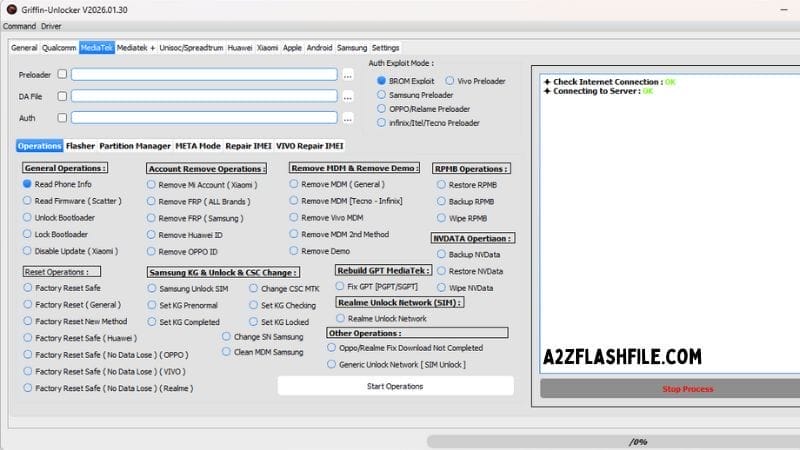Select Remove Mi Account ( Xiaomi )
This screenshot has width=800, height=450.
coord(202,185)
